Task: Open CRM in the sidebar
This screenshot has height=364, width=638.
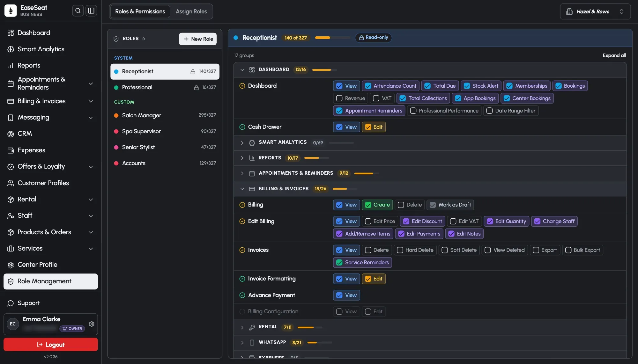Action: pyautogui.click(x=51, y=134)
